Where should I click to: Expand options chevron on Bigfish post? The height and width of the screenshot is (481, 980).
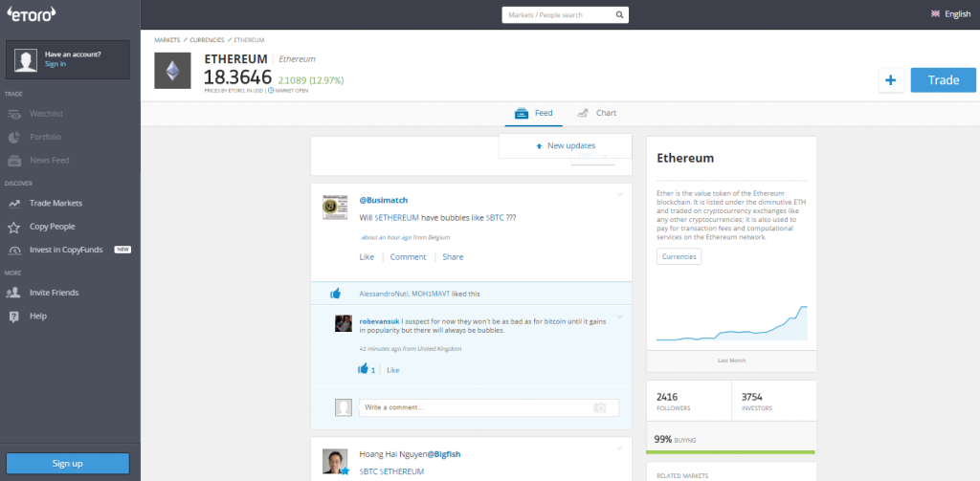(619, 448)
